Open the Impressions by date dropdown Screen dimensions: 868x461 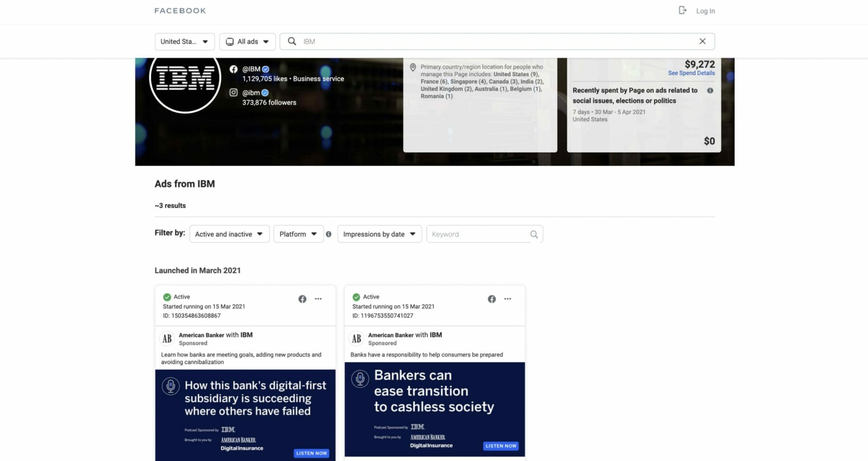379,234
